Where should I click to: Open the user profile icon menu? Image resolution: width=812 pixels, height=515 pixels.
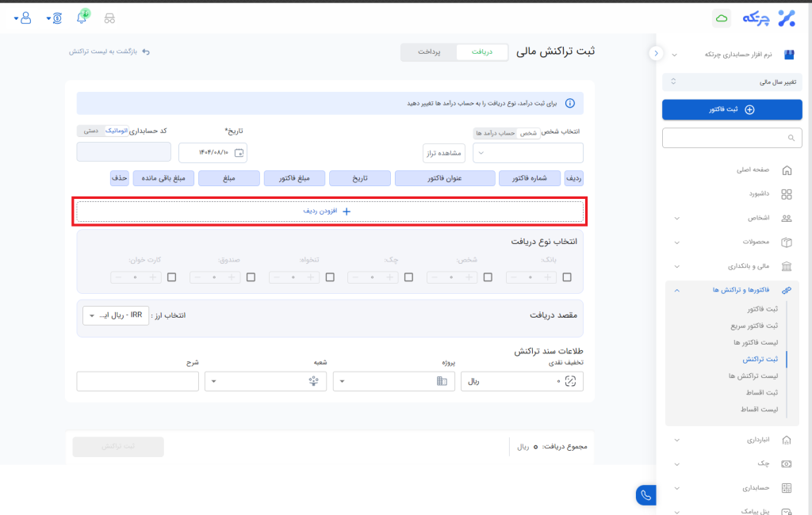25,17
